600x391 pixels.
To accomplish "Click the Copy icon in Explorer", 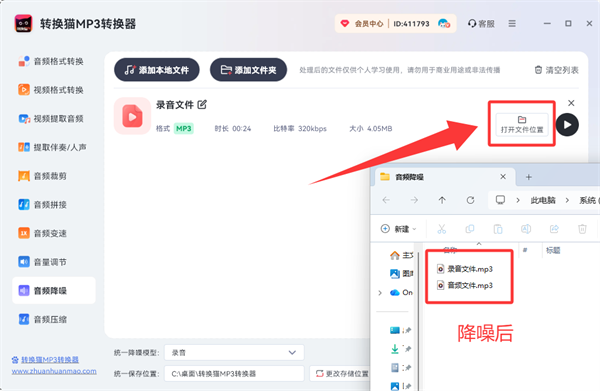I will pyautogui.click(x=470, y=229).
